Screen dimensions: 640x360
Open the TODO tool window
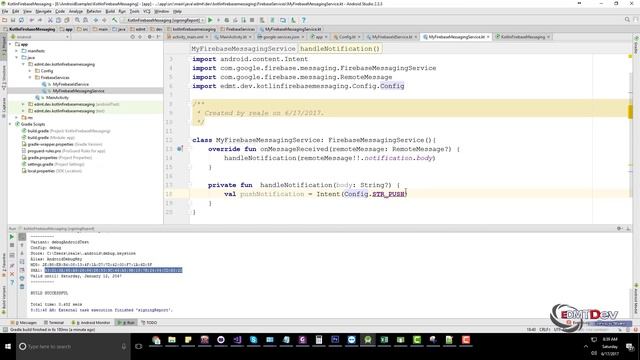click(x=149, y=322)
